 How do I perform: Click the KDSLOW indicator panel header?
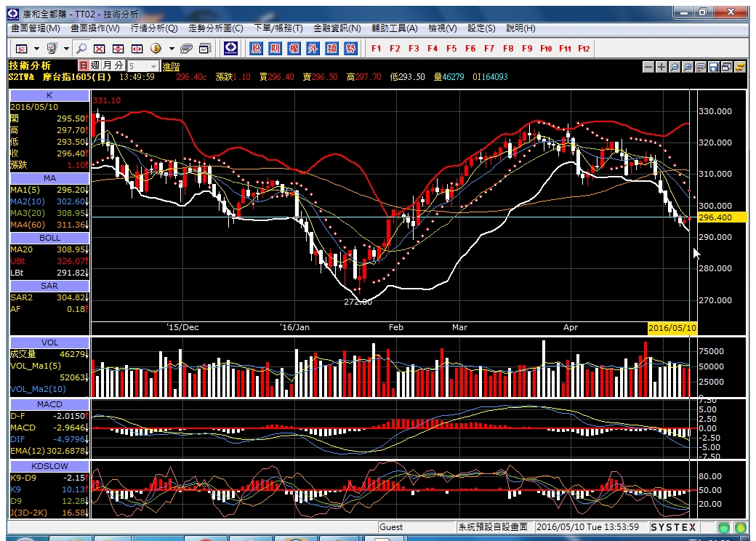[49, 466]
